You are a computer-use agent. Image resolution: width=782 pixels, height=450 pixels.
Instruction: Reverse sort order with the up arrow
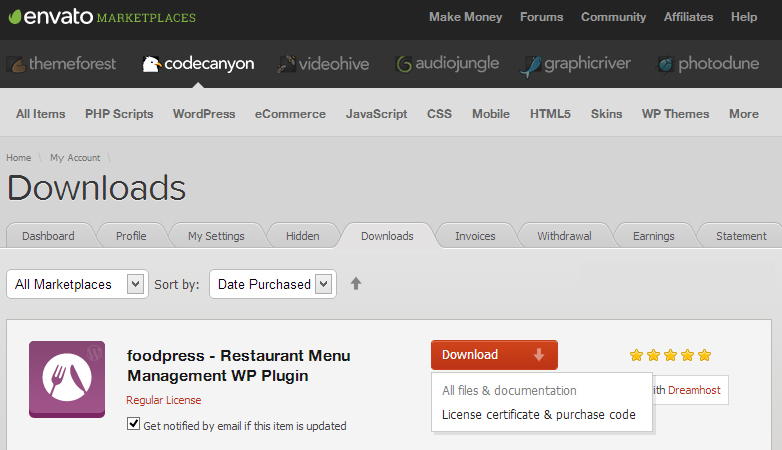pos(356,283)
